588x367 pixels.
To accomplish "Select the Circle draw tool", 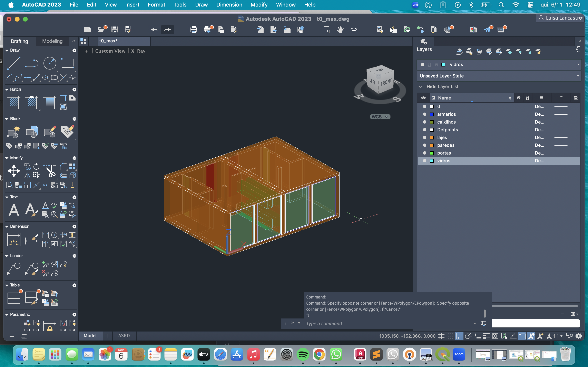I will coord(50,63).
